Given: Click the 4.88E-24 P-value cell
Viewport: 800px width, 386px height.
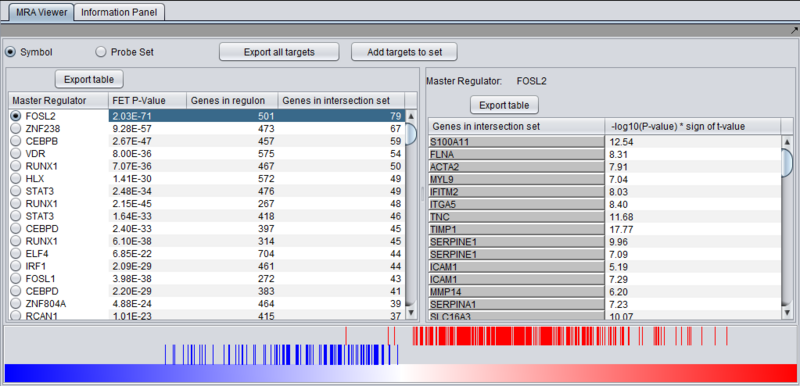Looking at the screenshot, I should click(x=147, y=303).
